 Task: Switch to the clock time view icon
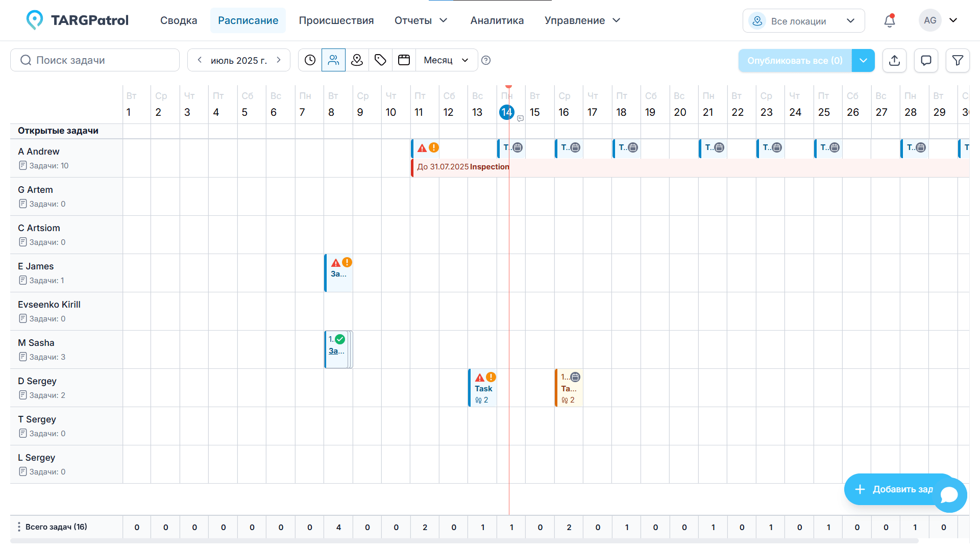310,60
